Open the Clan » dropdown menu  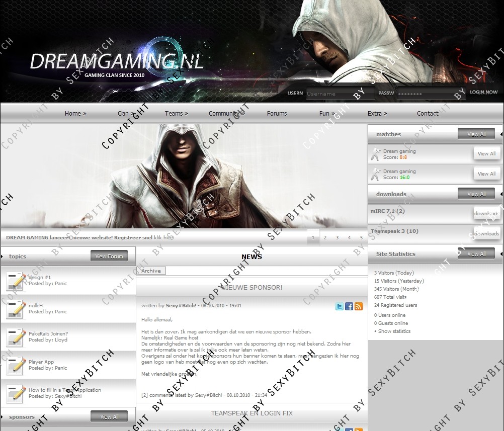(126, 114)
